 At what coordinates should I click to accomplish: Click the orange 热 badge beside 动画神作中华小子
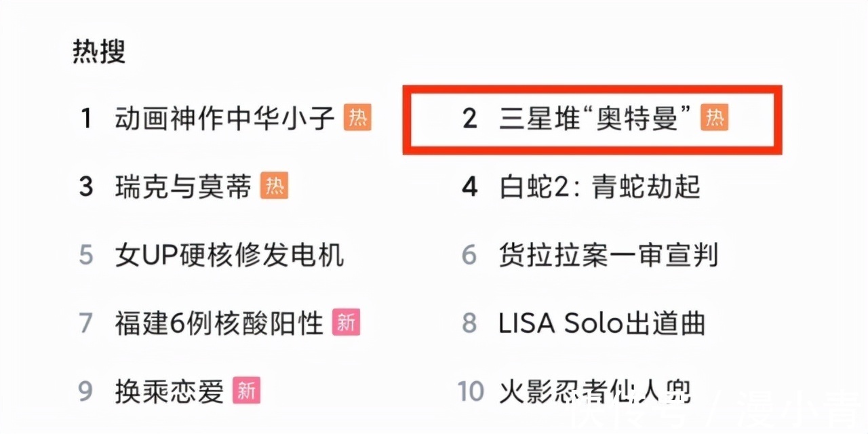[357, 118]
